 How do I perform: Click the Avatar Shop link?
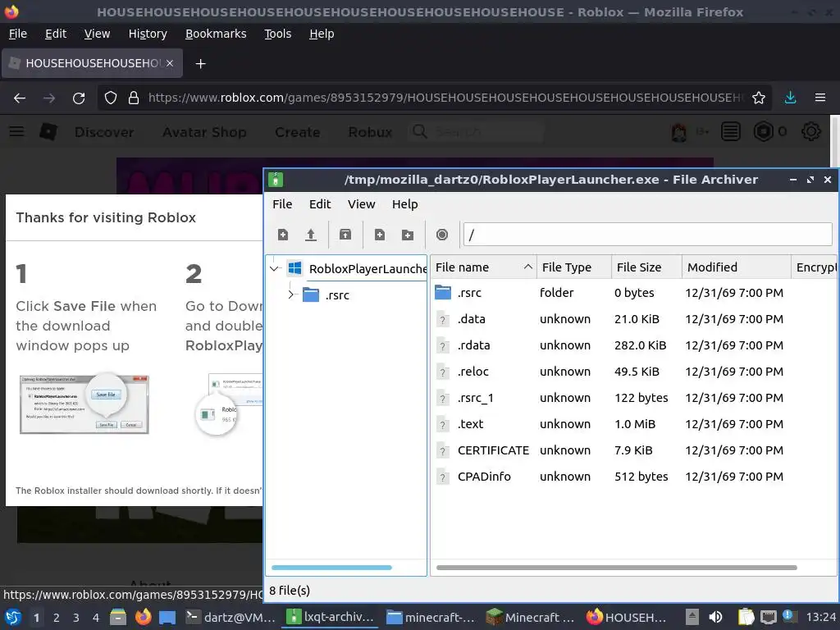click(204, 132)
